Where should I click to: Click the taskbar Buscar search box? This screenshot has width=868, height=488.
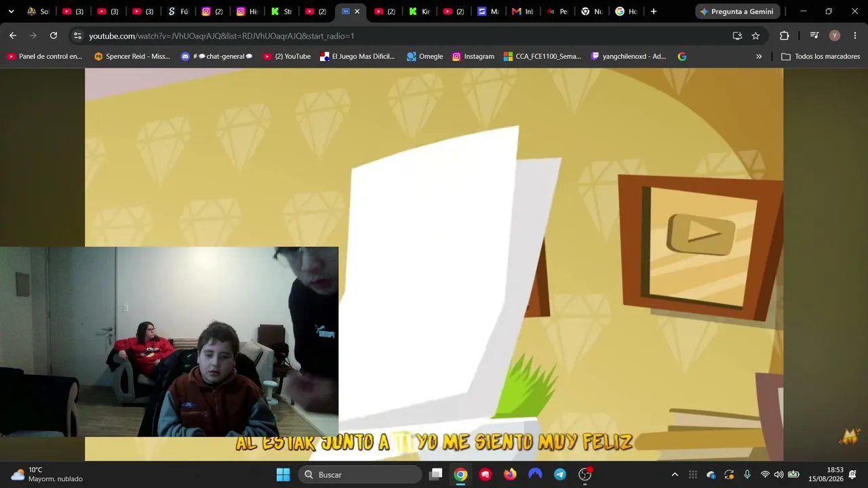coord(360,474)
